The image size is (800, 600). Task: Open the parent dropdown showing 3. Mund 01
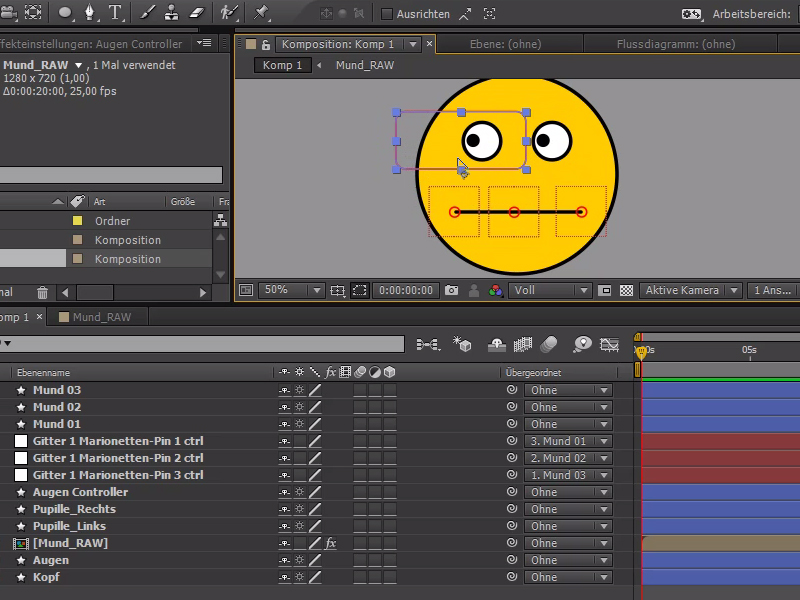pyautogui.click(x=568, y=440)
